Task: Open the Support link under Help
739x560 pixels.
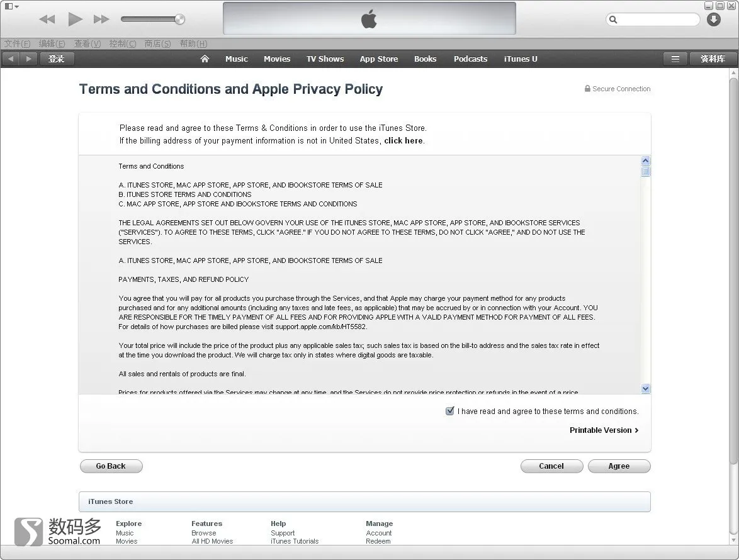Action: click(282, 533)
